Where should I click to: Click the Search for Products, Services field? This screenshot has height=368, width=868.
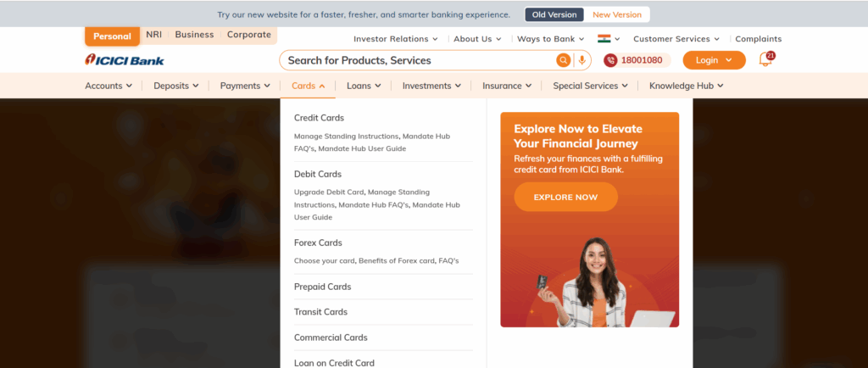click(415, 60)
